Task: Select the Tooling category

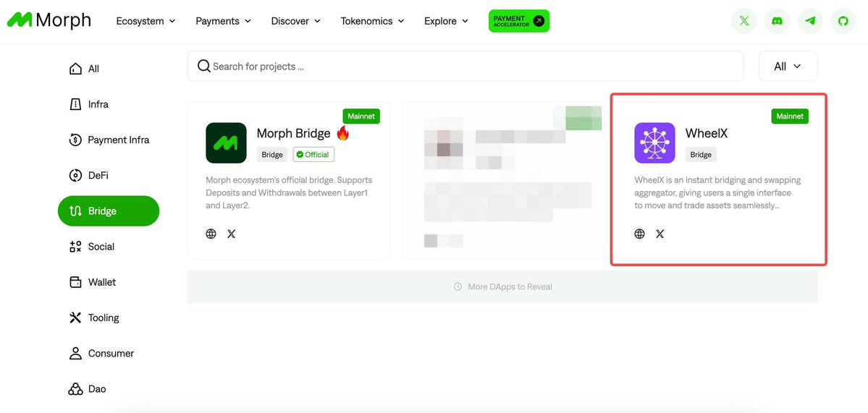Action: (x=94, y=318)
